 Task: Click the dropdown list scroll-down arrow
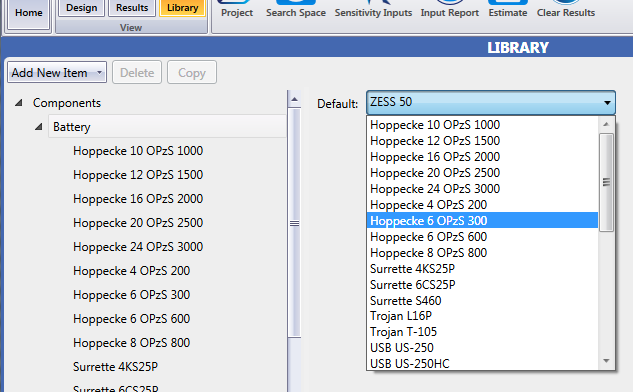click(x=606, y=361)
